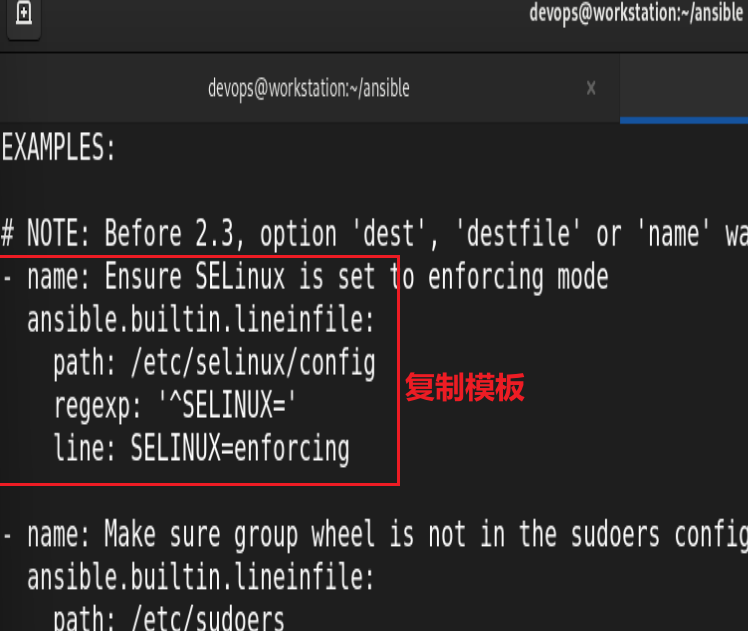Click the 'path: /etc/selinux/config' line

(x=214, y=364)
